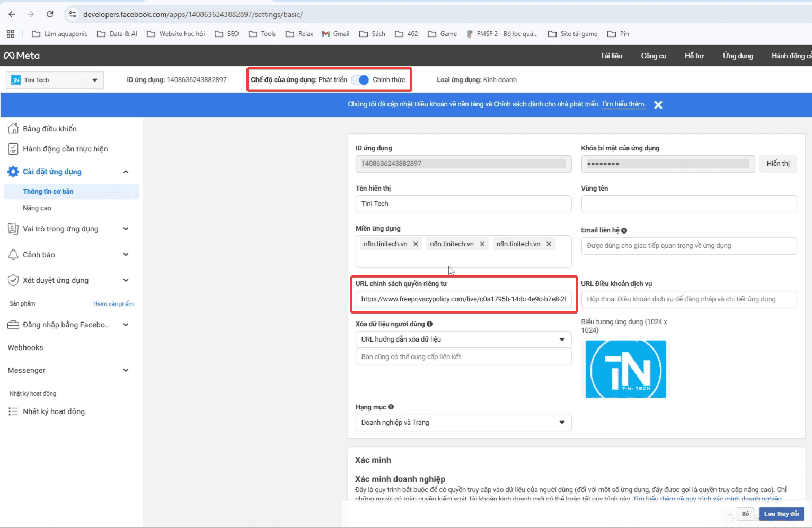
Task: Open 462 bookmark folder
Action: point(406,34)
